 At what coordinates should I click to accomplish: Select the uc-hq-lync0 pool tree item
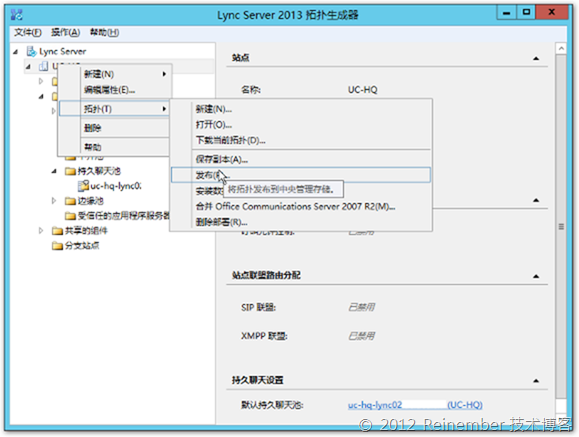(116, 185)
